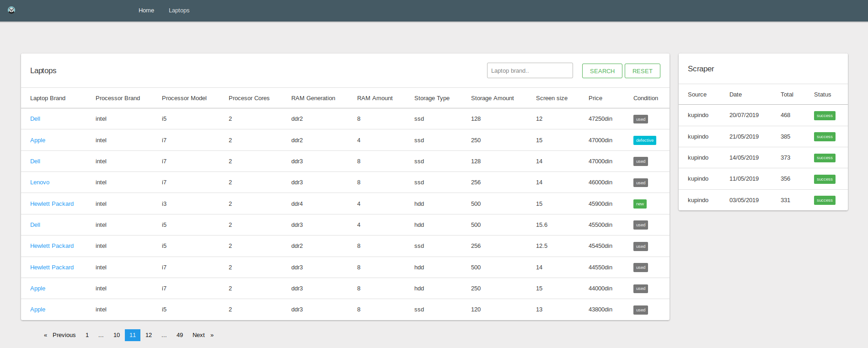Click the price 45900din cell

click(600, 204)
